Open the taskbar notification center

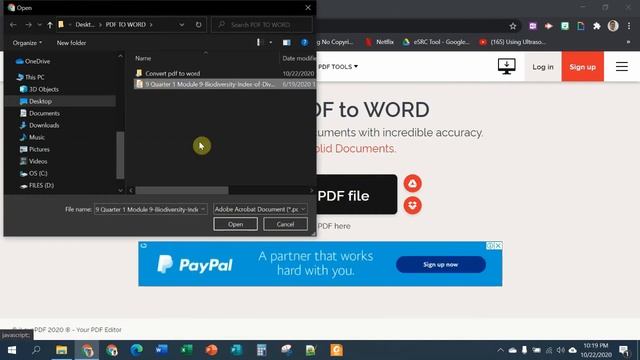624,350
